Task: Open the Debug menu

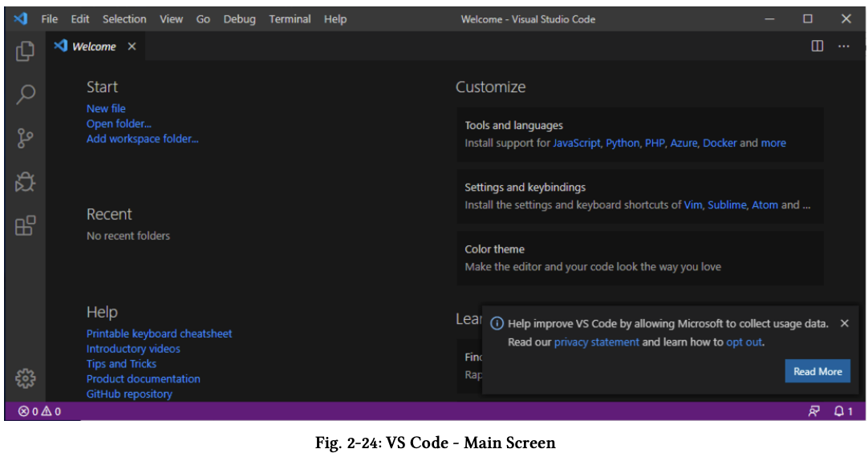Action: coord(240,18)
